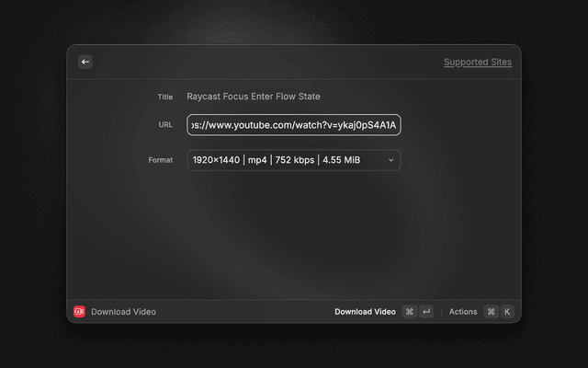Click the Raycast Focus Enter Flow State title
588x368 pixels.
[x=254, y=97]
